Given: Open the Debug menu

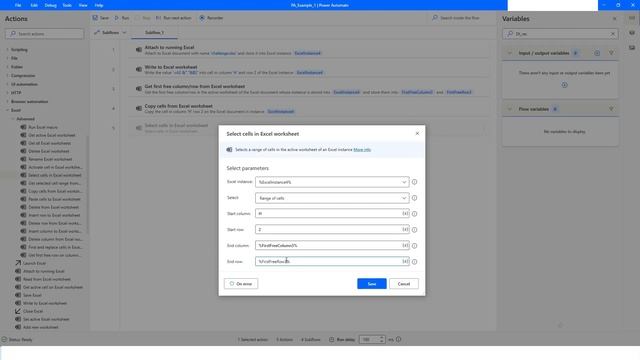Looking at the screenshot, I should click(x=51, y=5).
